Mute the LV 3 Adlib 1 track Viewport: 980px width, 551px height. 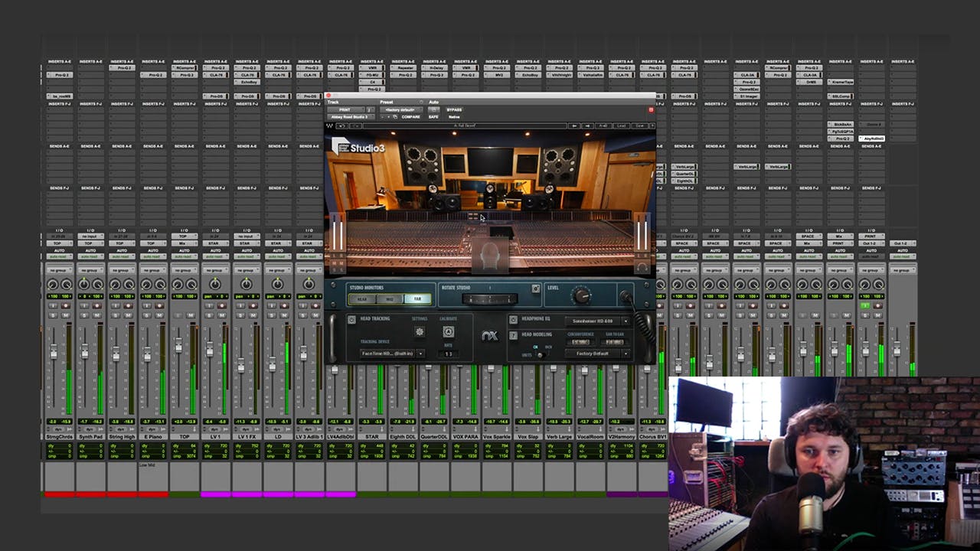click(x=315, y=315)
